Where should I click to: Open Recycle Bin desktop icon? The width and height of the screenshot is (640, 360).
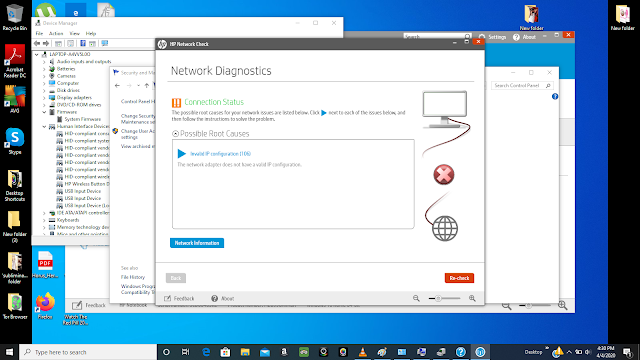(15, 18)
